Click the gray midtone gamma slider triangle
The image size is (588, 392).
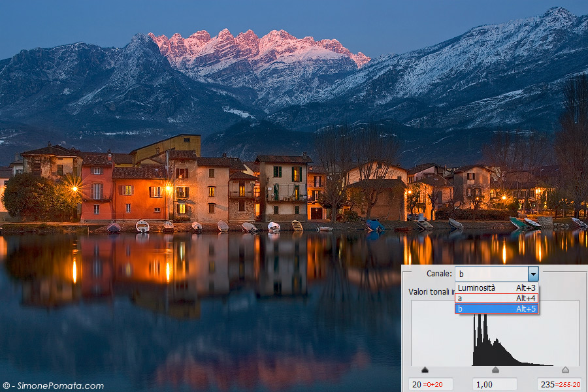point(495,370)
